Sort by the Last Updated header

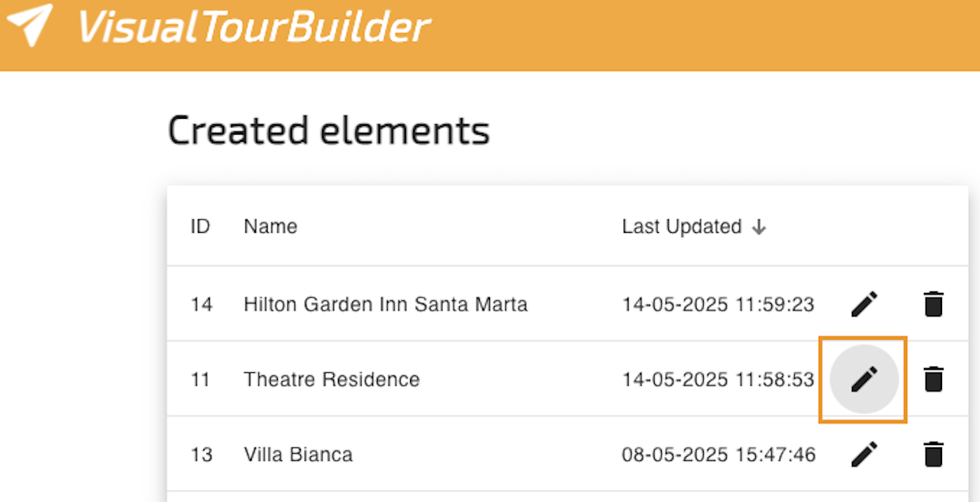click(682, 226)
